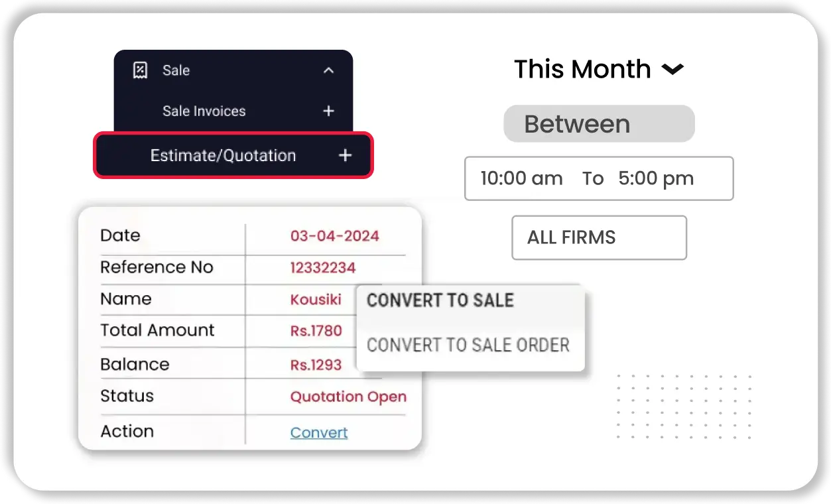Open the ALL FIRMS dropdown
This screenshot has height=504, width=831.
tap(599, 237)
